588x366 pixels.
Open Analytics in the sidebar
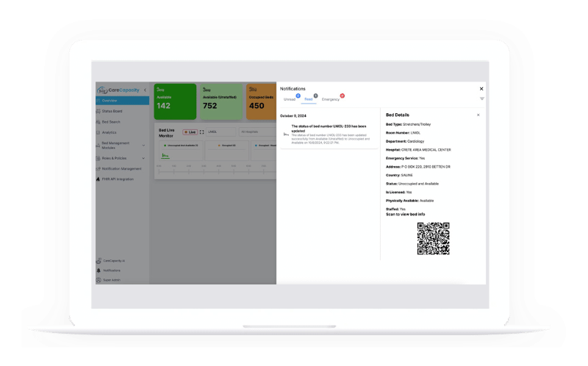(109, 132)
